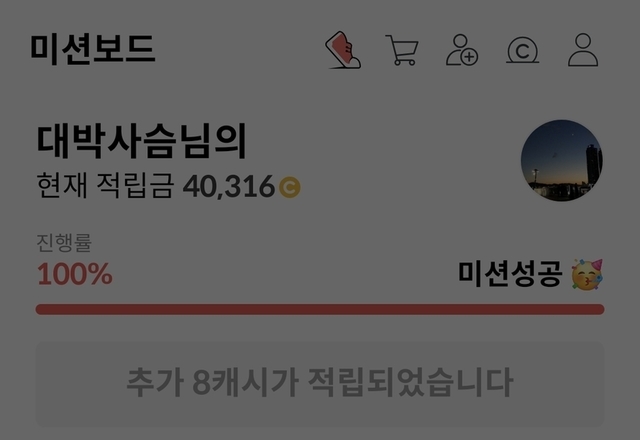Click the 현재 적립금 label
Viewport: 640px width, 440px height.
[x=105, y=186]
